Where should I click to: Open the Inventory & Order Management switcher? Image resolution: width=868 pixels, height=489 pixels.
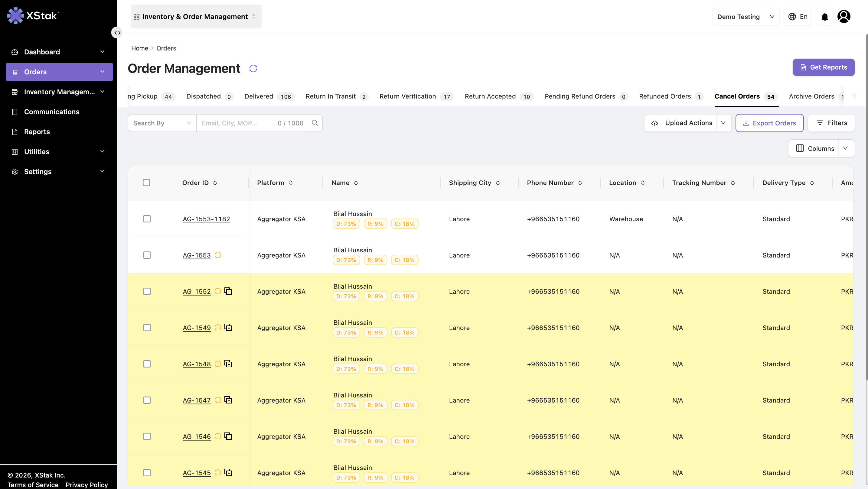[x=196, y=17]
